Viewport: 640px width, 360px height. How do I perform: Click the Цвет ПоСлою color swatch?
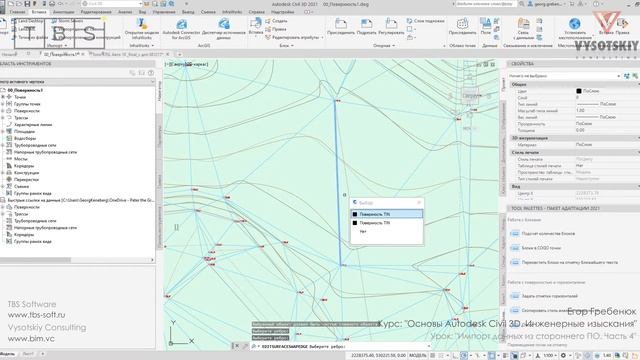click(579, 91)
